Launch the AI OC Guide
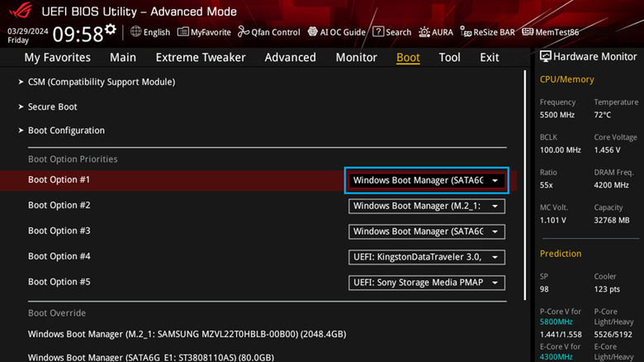Viewport: 644px width, 362px height. pos(336,32)
